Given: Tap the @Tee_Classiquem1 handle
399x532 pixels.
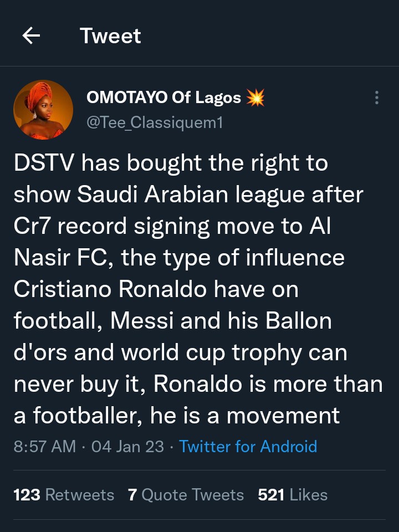Looking at the screenshot, I should point(155,122).
